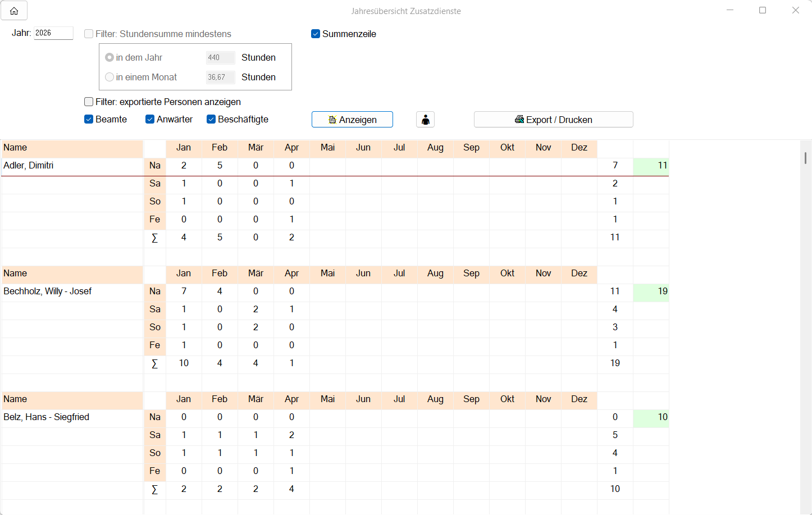Select the 'in dem Jahr' radio option
Screen dimensions: 812x515
pyautogui.click(x=110, y=57)
